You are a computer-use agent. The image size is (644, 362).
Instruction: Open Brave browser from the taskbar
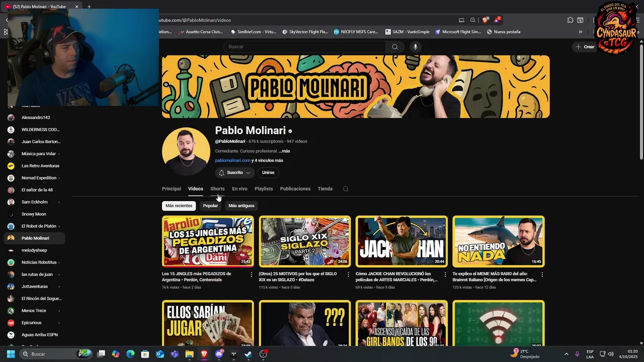[x=204, y=354]
